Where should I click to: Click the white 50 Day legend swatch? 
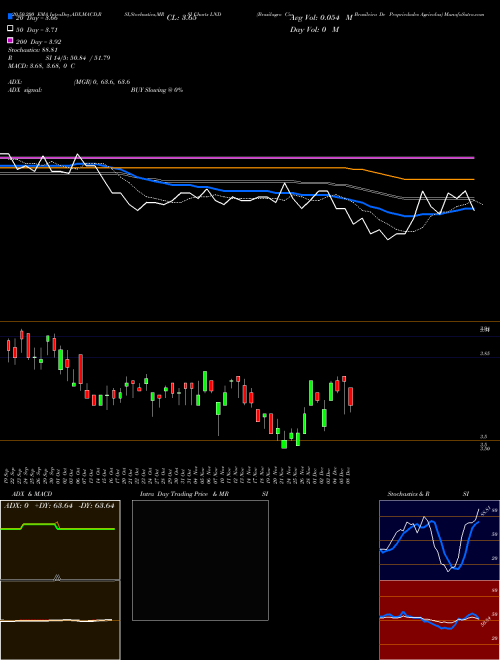pos(10,29)
